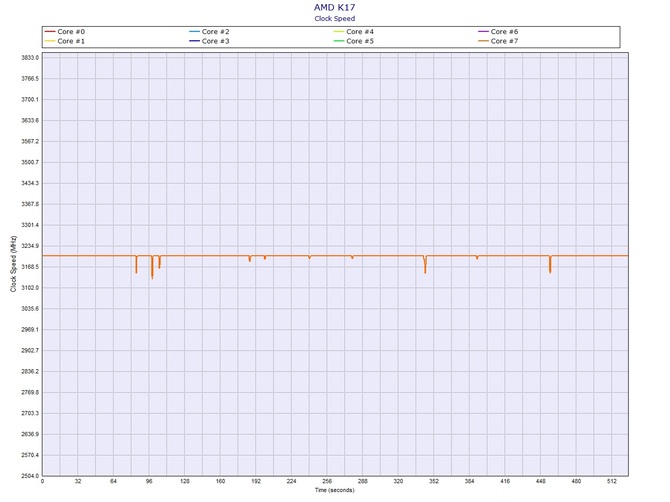The height and width of the screenshot is (502, 670).
Task: Click the 2504.0 y-axis value
Action: pyautogui.click(x=30, y=476)
